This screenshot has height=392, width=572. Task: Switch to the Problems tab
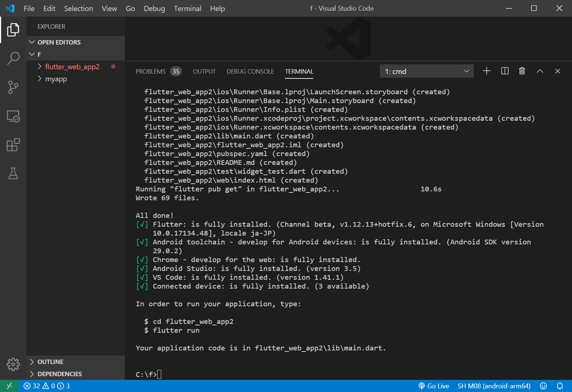click(151, 71)
